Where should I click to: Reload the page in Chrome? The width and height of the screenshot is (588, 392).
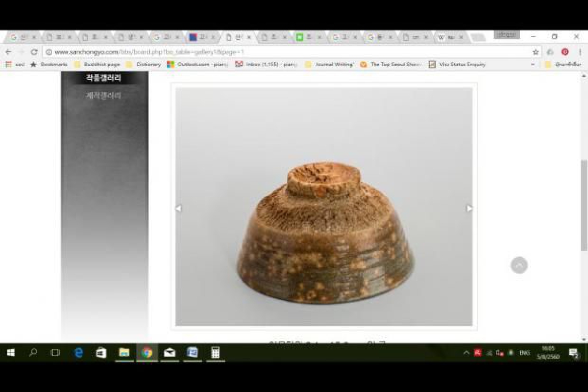pyautogui.click(x=34, y=52)
